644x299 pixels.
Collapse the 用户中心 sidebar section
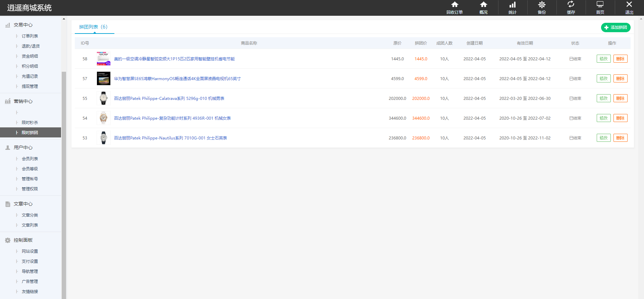(x=23, y=148)
